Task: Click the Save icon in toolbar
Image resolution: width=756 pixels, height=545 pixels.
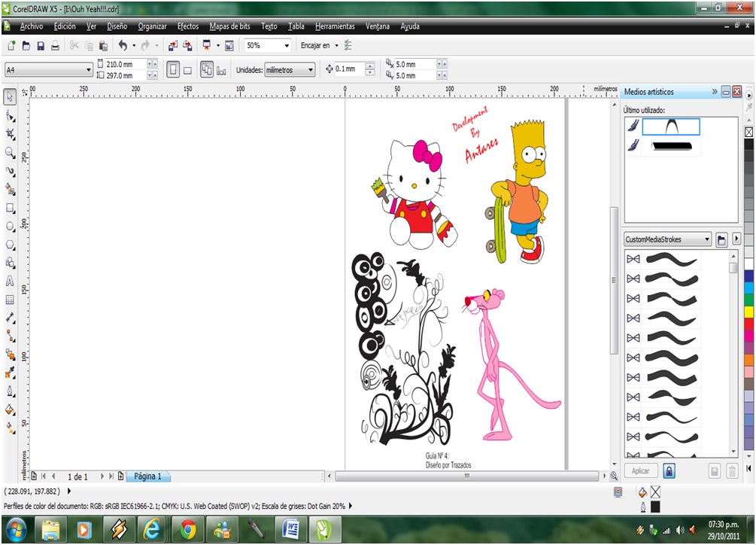Action: point(41,45)
